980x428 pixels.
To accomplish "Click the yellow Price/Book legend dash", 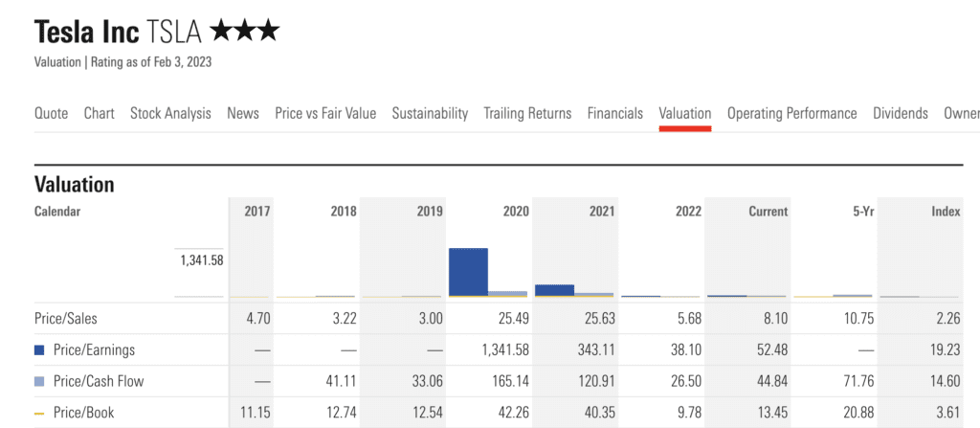I will tap(39, 413).
